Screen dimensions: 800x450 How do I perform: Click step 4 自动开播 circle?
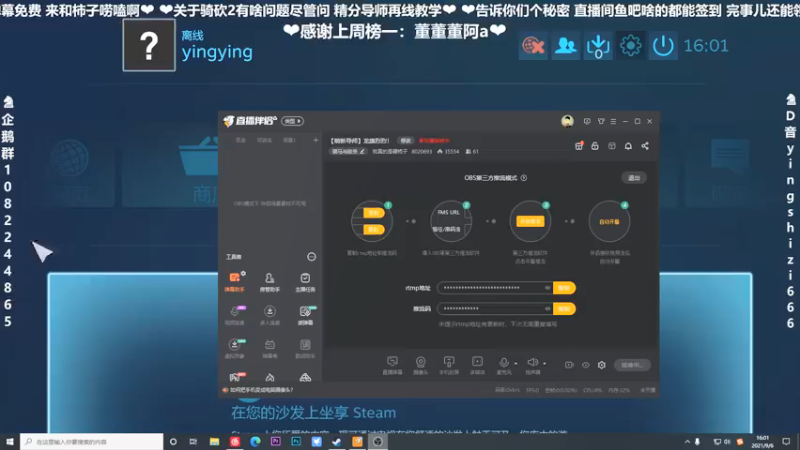coord(609,221)
